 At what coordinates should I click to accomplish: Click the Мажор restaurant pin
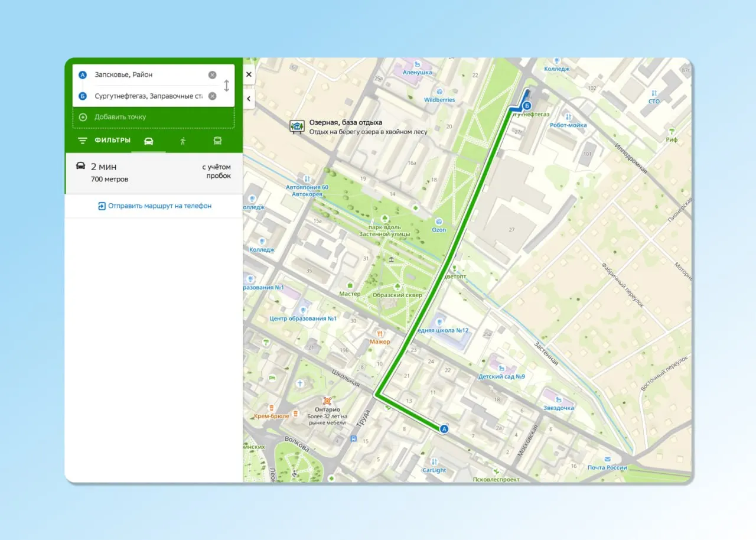(x=380, y=333)
